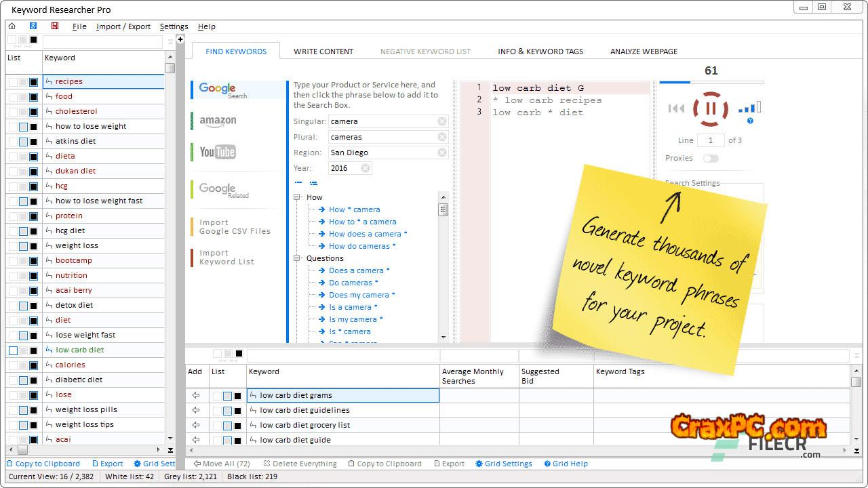
Task: Click the black list filter square above the List column
Action: pos(33,40)
